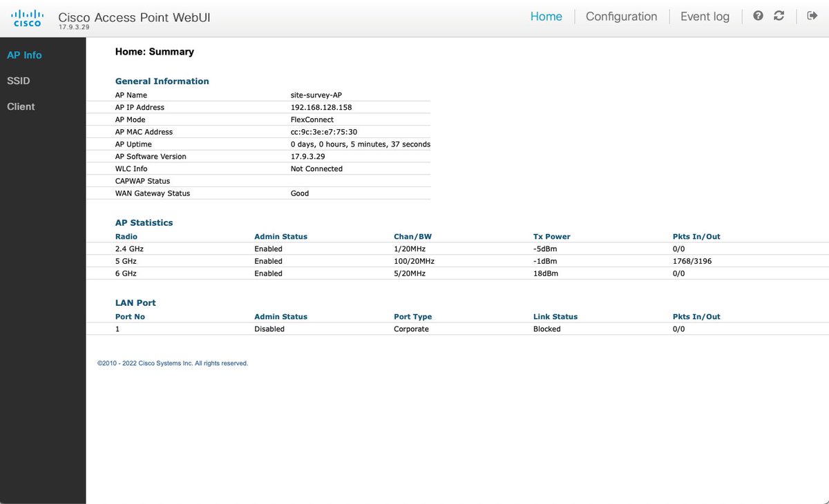829x504 pixels.
Task: Click the WLC Info value Not Connected
Action: click(316, 168)
